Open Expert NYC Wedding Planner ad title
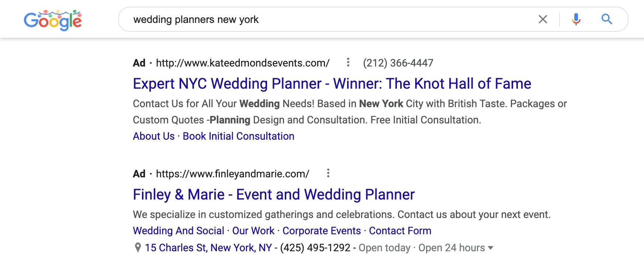This screenshot has width=644, height=269. tap(332, 84)
